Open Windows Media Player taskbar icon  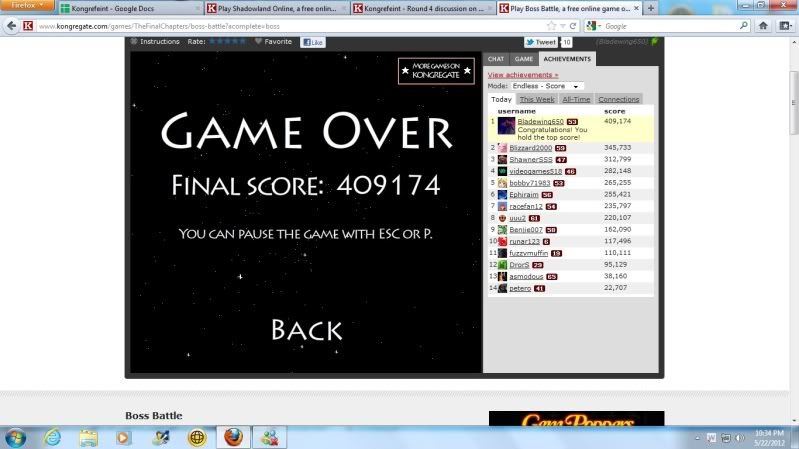tap(123, 437)
